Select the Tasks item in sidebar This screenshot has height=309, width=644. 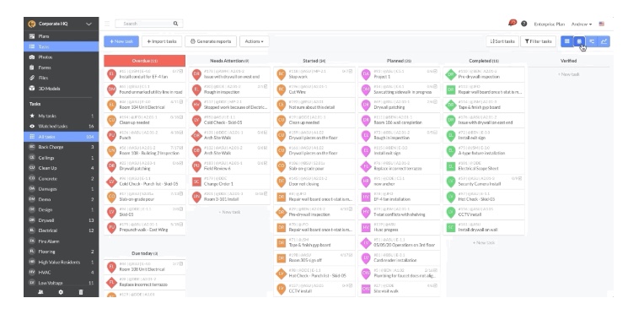tap(62, 46)
